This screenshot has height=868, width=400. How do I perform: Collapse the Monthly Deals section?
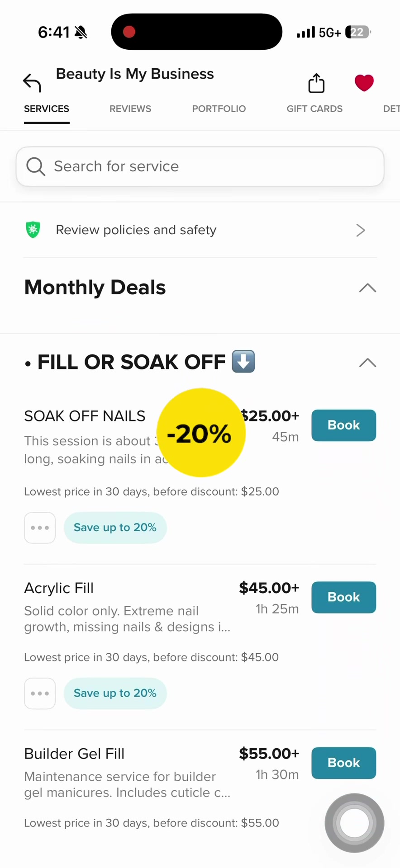pyautogui.click(x=367, y=288)
